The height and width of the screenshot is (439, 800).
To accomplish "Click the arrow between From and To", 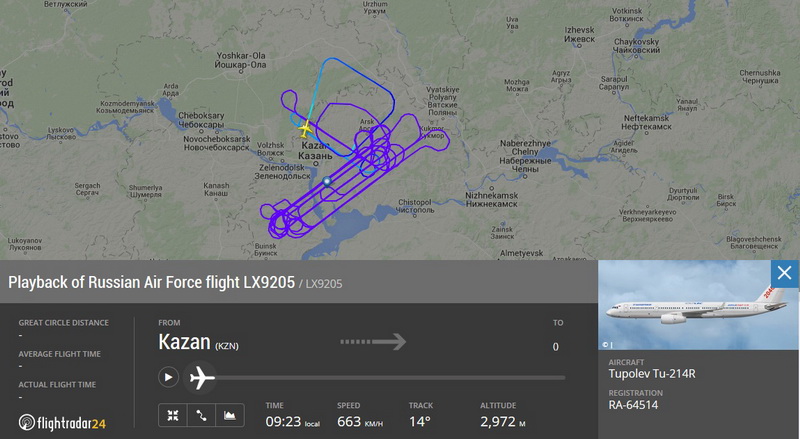I will click(x=373, y=342).
